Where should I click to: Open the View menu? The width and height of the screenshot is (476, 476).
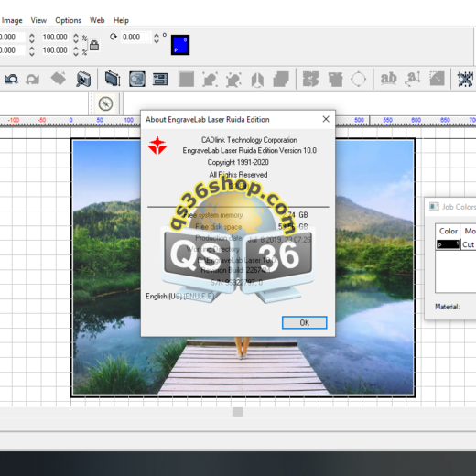coord(38,20)
